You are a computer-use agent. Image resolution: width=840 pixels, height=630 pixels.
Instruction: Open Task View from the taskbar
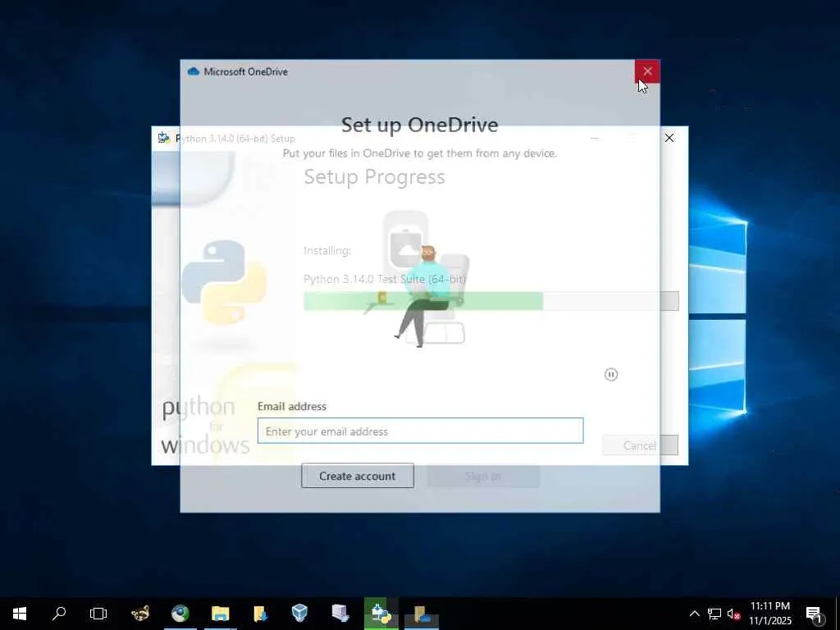coord(98,614)
